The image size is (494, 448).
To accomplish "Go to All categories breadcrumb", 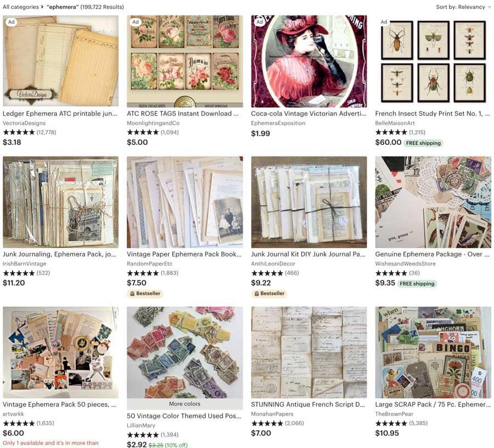I will tap(21, 7).
